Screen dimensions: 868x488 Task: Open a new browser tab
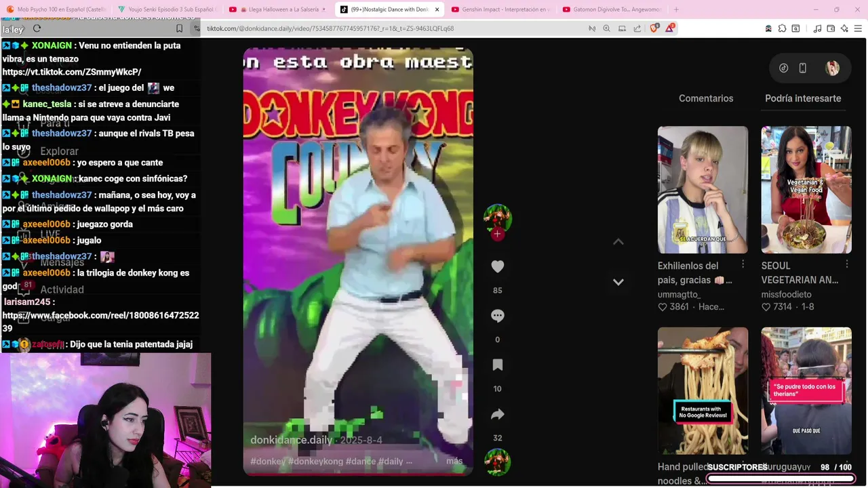click(676, 9)
